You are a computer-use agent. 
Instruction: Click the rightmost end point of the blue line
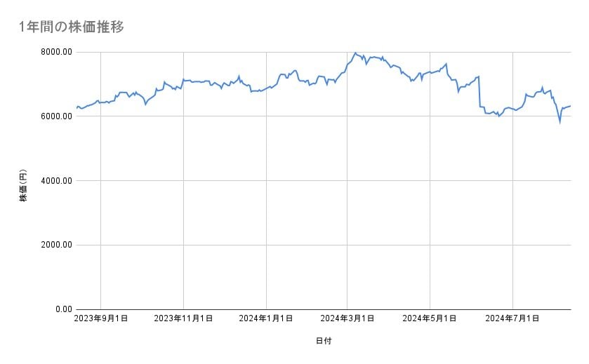point(570,106)
